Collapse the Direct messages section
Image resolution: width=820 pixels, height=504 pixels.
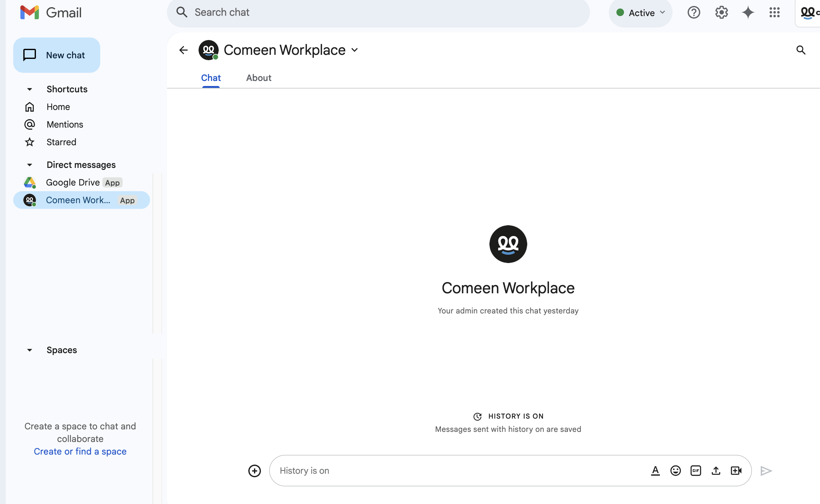tap(30, 165)
